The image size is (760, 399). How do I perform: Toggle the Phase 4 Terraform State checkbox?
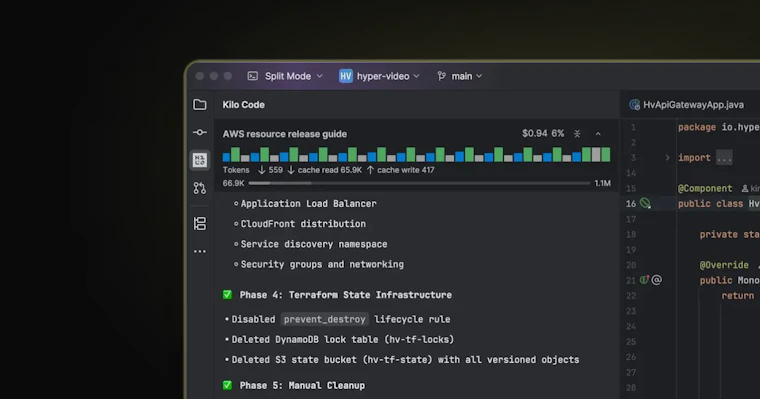coord(227,295)
